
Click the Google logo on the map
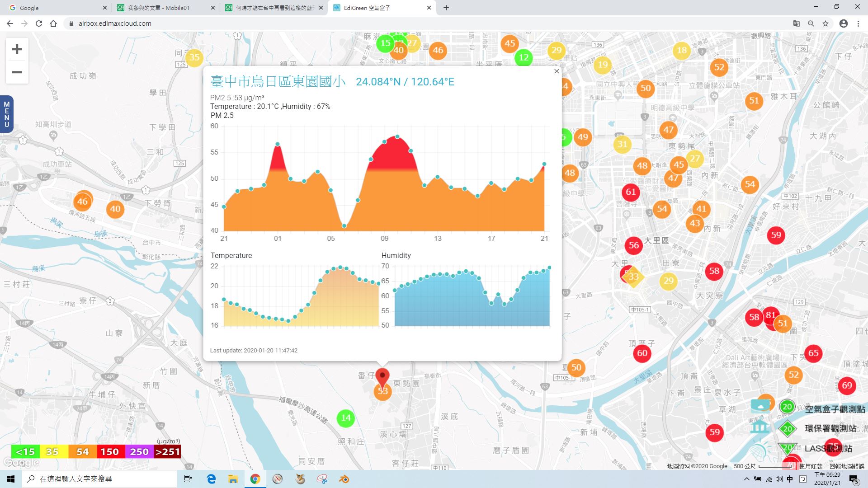click(21, 463)
